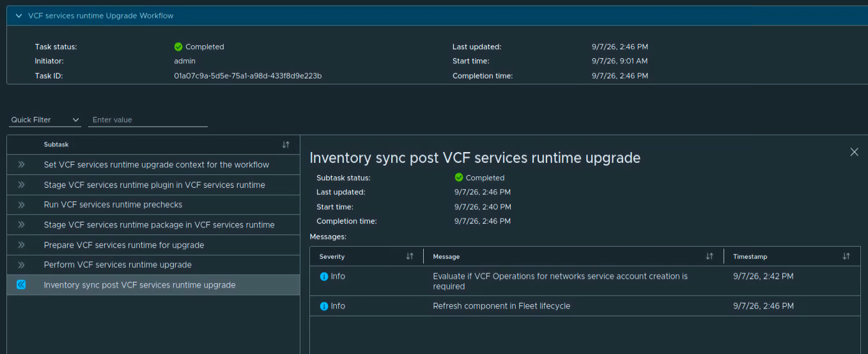
Task: Click the task Start time 9/7/26, 9:01 AM
Action: point(620,61)
